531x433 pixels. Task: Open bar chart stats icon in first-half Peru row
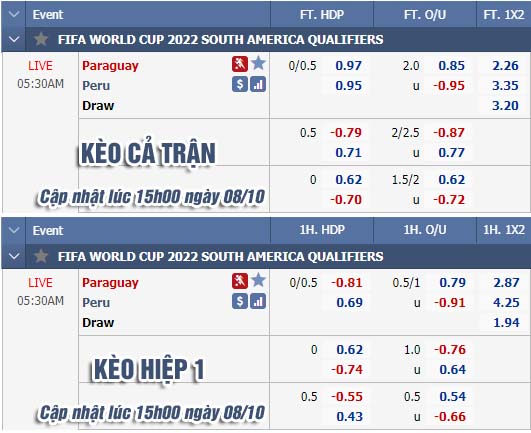[258, 301]
